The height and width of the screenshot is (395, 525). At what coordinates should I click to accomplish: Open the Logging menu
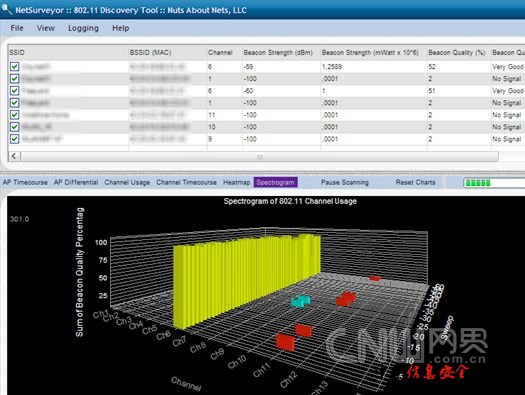tap(83, 28)
